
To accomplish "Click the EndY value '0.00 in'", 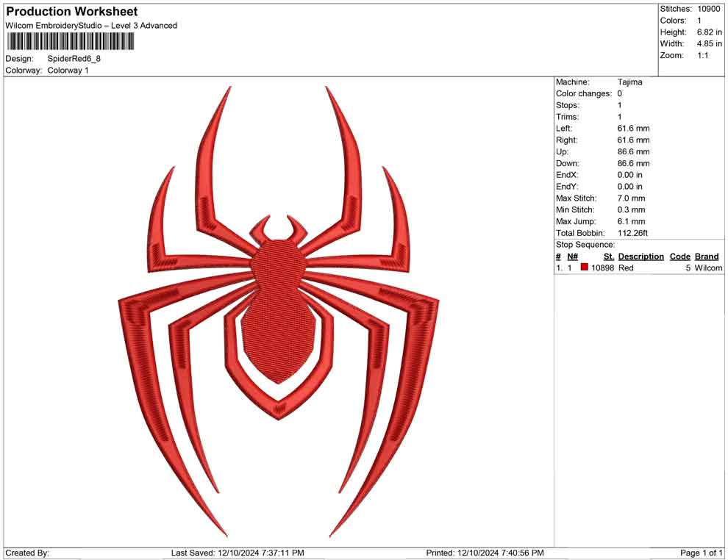I will tap(629, 187).
